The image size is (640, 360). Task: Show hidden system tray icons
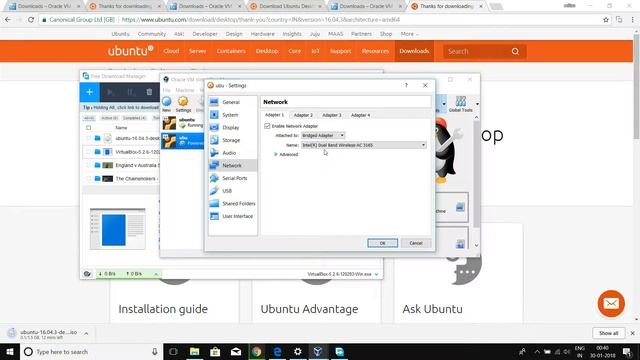[537, 351]
